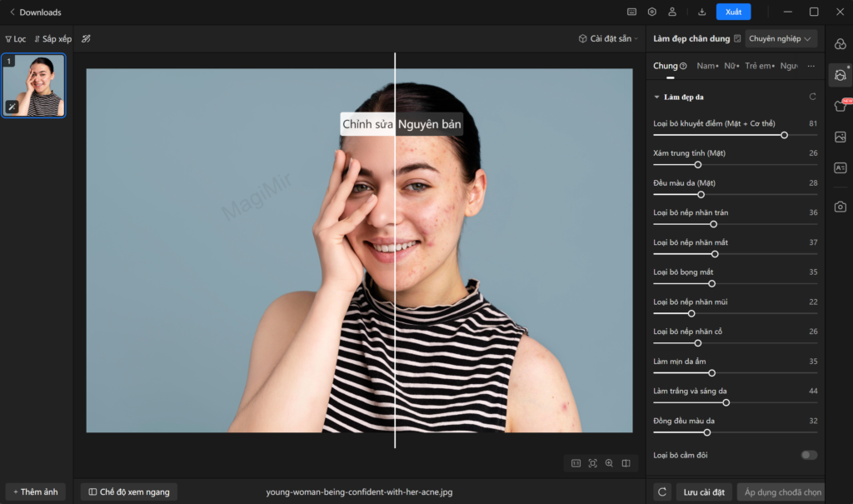This screenshot has width=853, height=504.
Task: Click the Xuất export button
Action: point(733,12)
